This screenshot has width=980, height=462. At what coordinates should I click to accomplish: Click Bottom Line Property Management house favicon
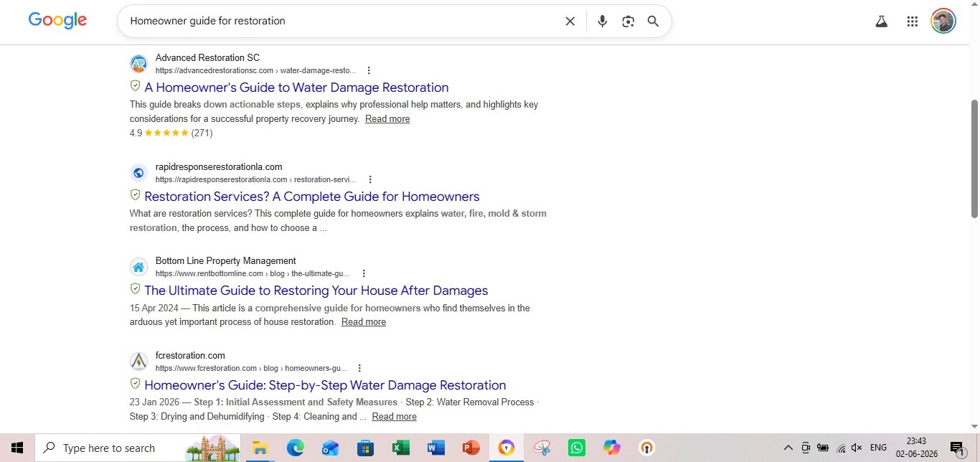coord(138,267)
